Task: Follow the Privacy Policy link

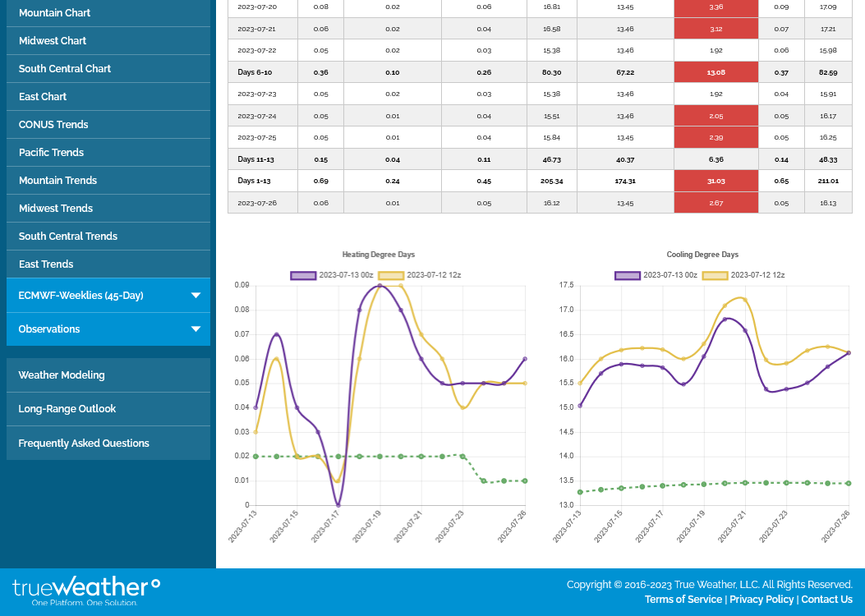Action: [761, 600]
